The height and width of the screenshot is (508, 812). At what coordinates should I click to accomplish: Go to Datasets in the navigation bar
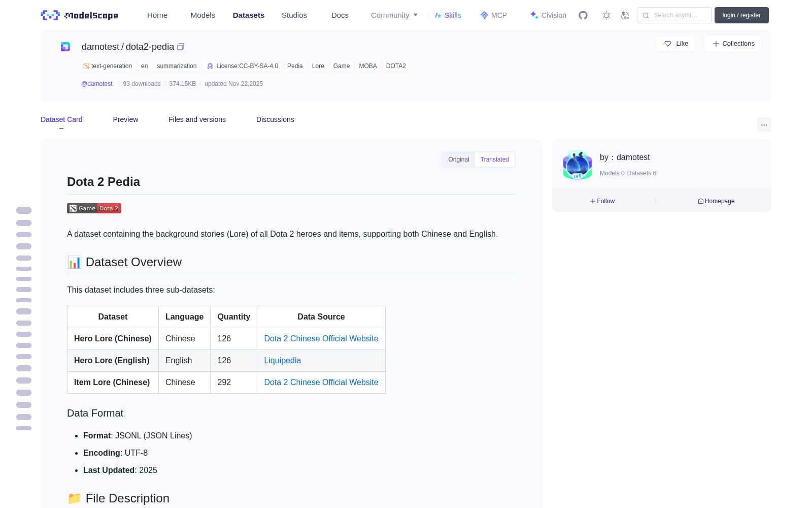[249, 15]
